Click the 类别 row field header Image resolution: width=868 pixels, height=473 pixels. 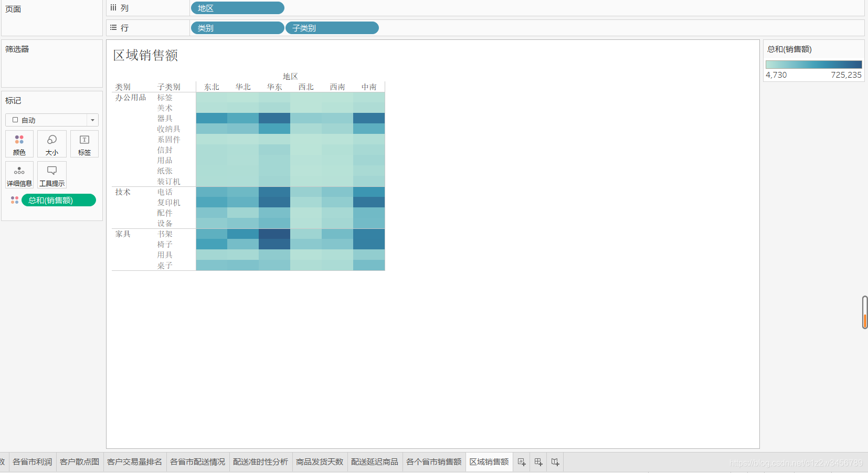coord(123,87)
